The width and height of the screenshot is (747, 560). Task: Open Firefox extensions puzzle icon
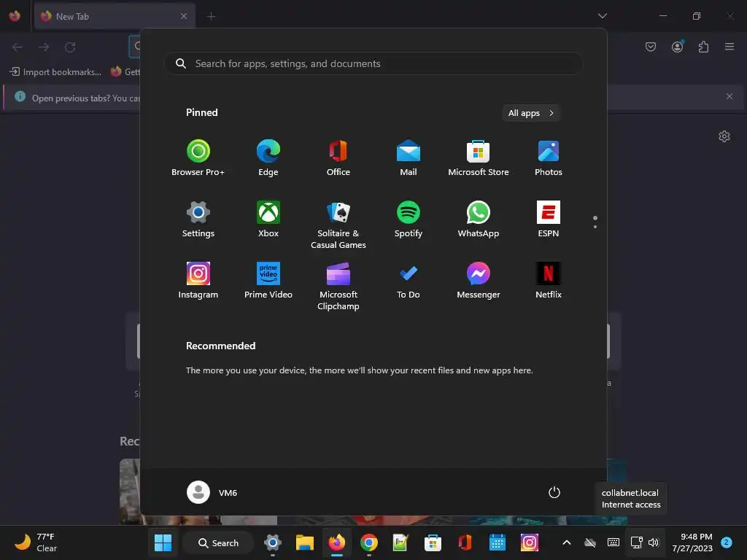pyautogui.click(x=703, y=47)
